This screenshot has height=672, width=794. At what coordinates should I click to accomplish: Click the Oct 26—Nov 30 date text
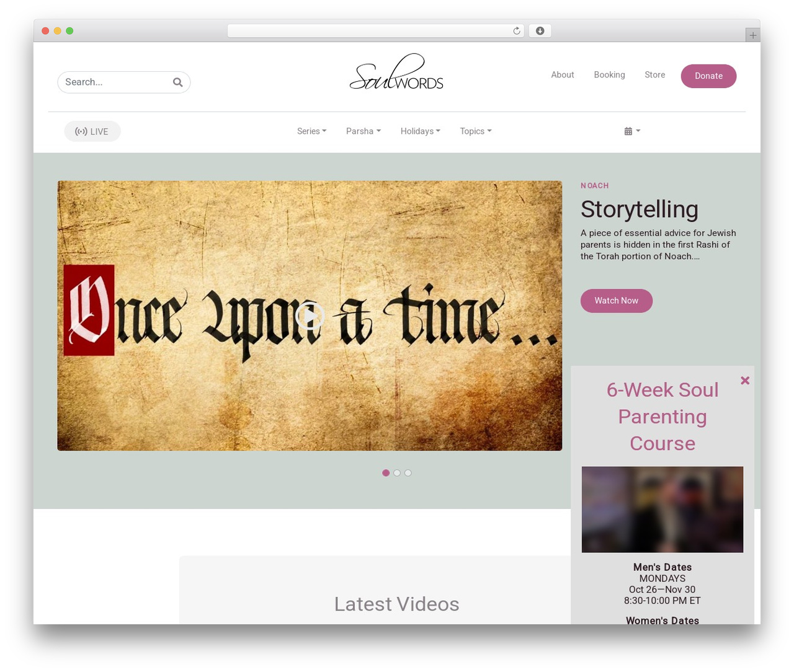pyautogui.click(x=662, y=590)
